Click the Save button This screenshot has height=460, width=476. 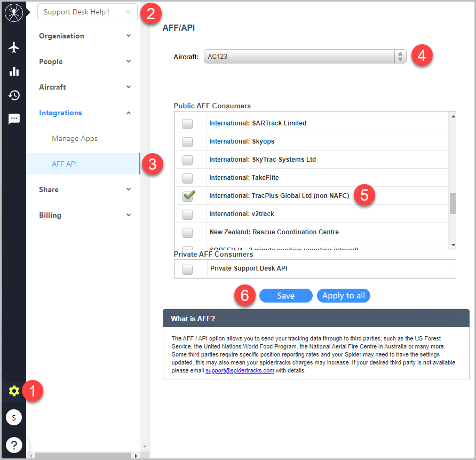pyautogui.click(x=285, y=296)
